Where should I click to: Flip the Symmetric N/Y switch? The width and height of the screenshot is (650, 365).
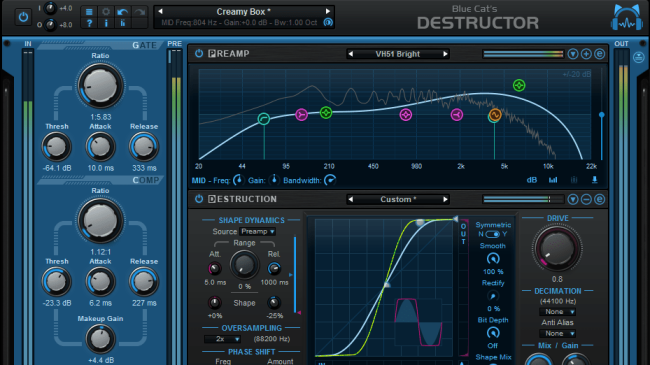492,234
